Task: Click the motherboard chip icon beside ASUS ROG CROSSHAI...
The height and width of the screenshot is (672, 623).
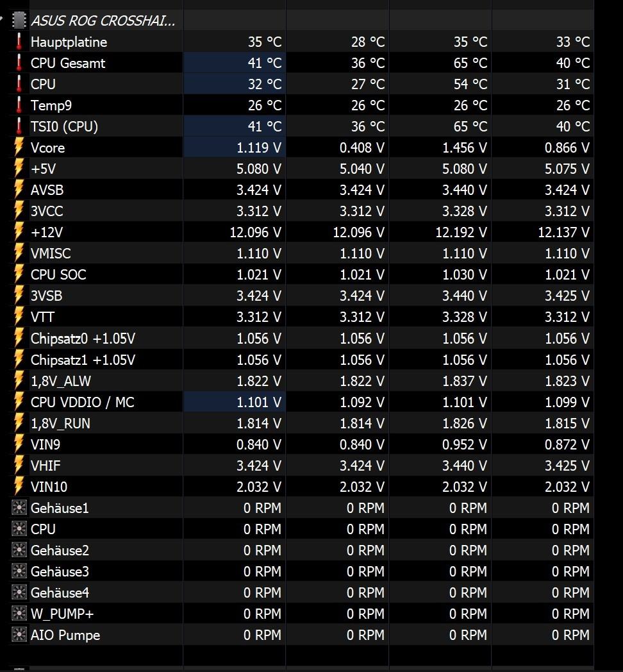Action: (19, 20)
